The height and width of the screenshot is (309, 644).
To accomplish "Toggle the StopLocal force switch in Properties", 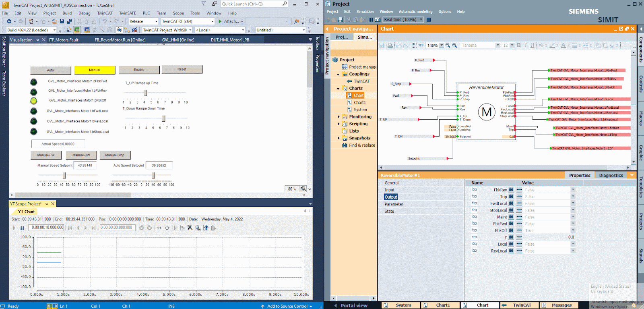I will coord(519,210).
